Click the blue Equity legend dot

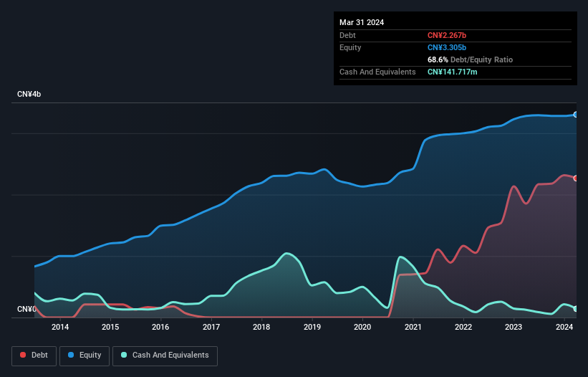(x=71, y=355)
